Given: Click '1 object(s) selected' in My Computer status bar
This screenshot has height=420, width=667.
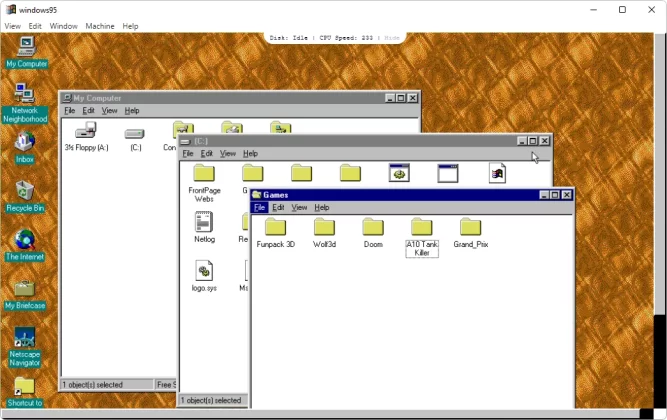Looking at the screenshot, I should (x=92, y=385).
